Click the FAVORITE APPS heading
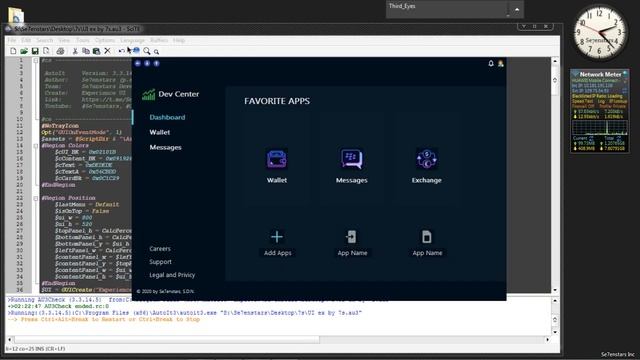This screenshot has width=640, height=360. tap(277, 101)
